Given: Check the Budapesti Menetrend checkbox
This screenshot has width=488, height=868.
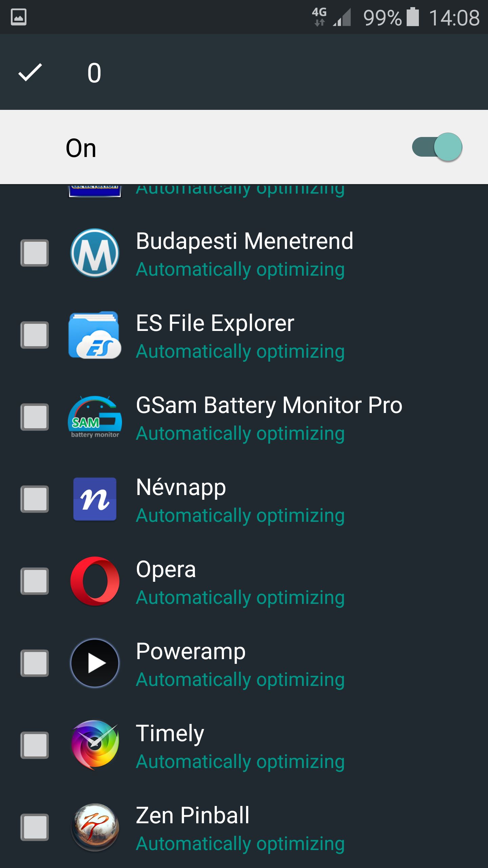Looking at the screenshot, I should [35, 253].
